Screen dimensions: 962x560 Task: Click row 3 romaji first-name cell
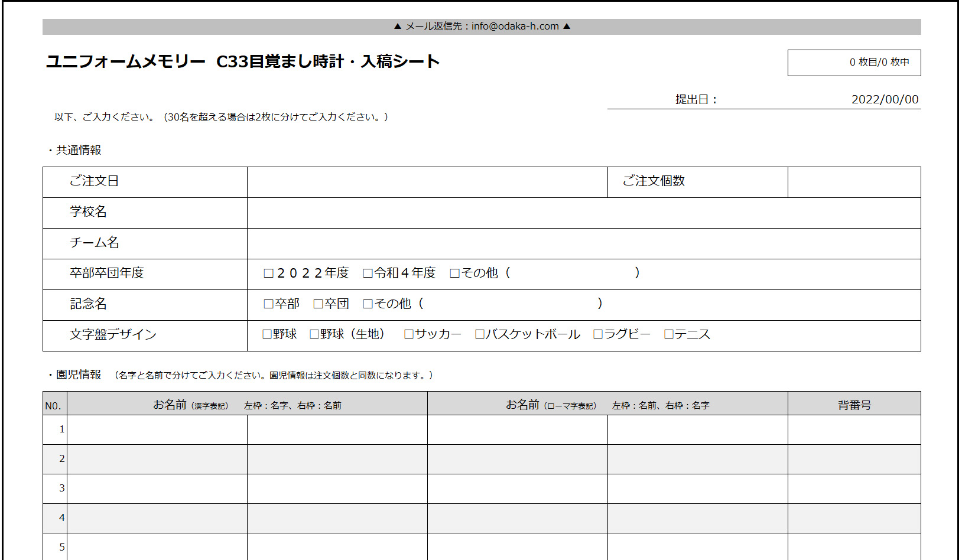(518, 489)
